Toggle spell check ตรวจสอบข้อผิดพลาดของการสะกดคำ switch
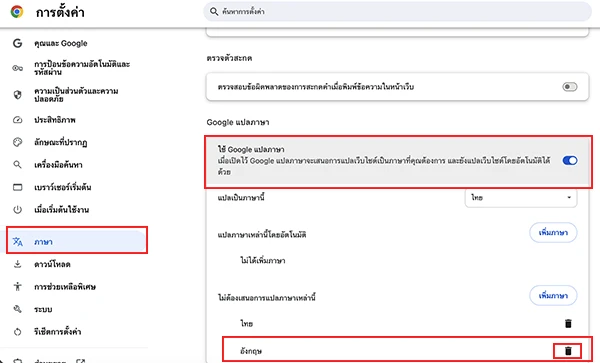The height and width of the screenshot is (363, 600). click(x=569, y=87)
